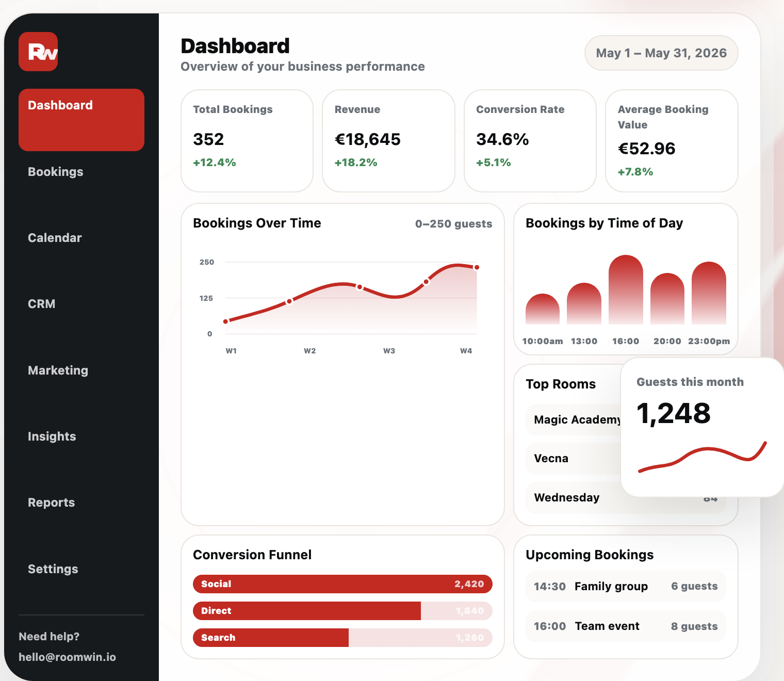The image size is (784, 681).
Task: Select the Wednesday room row
Action: click(x=626, y=498)
